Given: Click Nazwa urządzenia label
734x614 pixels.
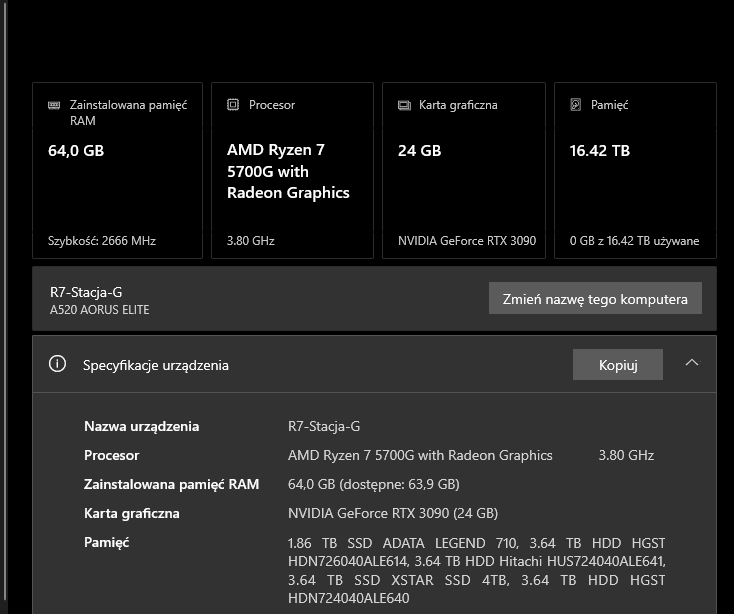Looking at the screenshot, I should click(141, 426).
